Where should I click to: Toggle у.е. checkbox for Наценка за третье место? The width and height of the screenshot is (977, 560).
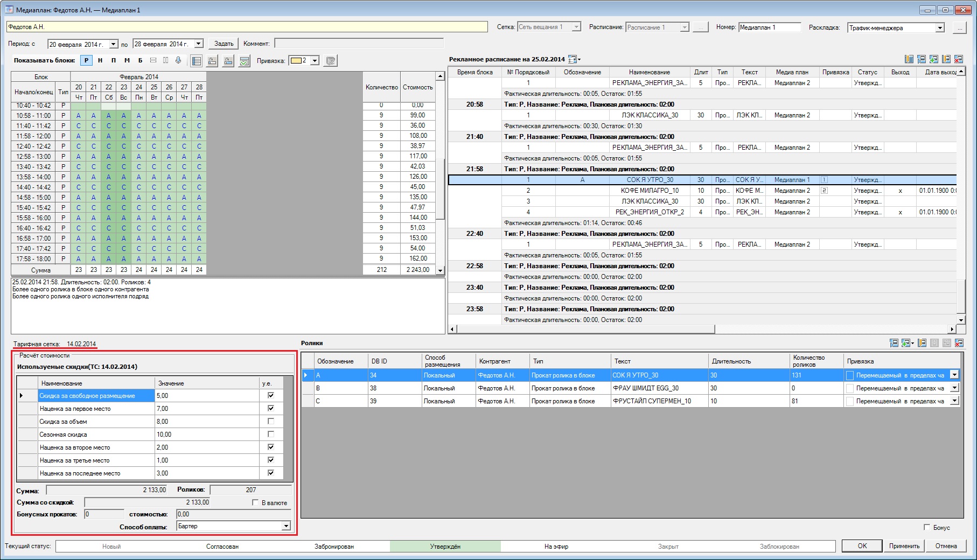(x=271, y=460)
